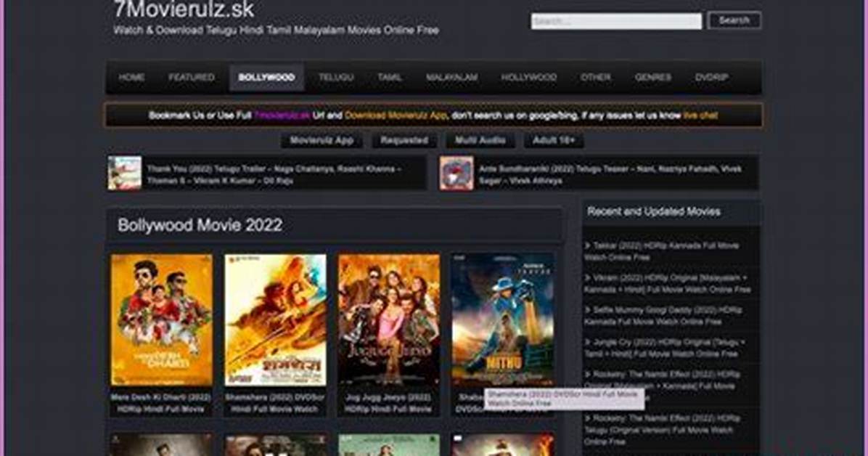The image size is (868, 456).
Task: Click the Mere Desh Ki Dharti (2022) title
Action: (x=160, y=403)
